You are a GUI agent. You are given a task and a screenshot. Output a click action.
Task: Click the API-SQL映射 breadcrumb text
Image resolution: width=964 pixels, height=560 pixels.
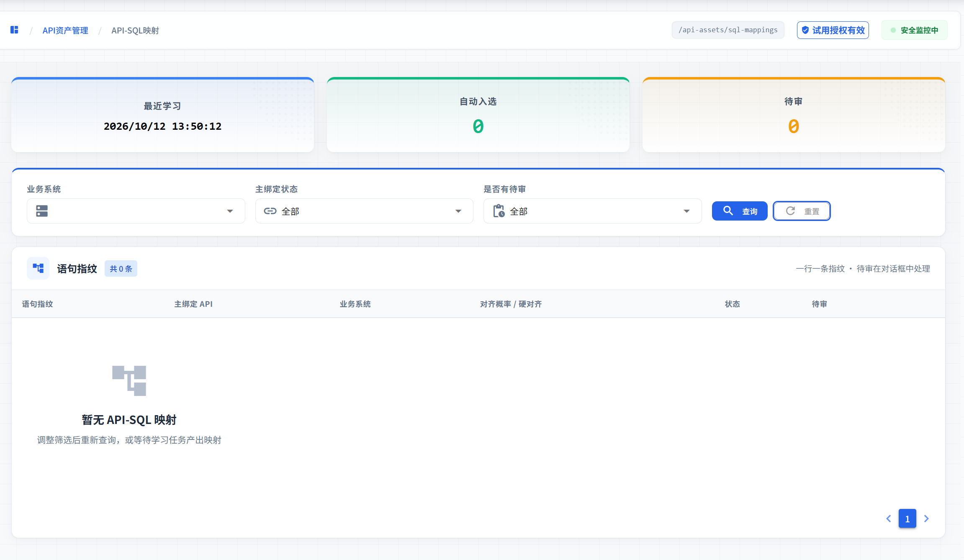135,31
